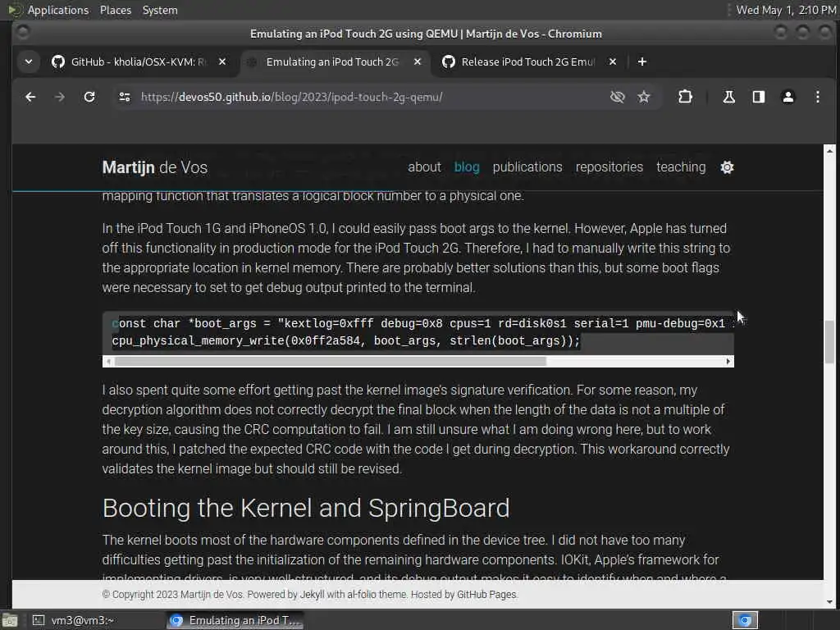Click the clock showing Wed May 1
840x630 pixels.
pos(785,10)
